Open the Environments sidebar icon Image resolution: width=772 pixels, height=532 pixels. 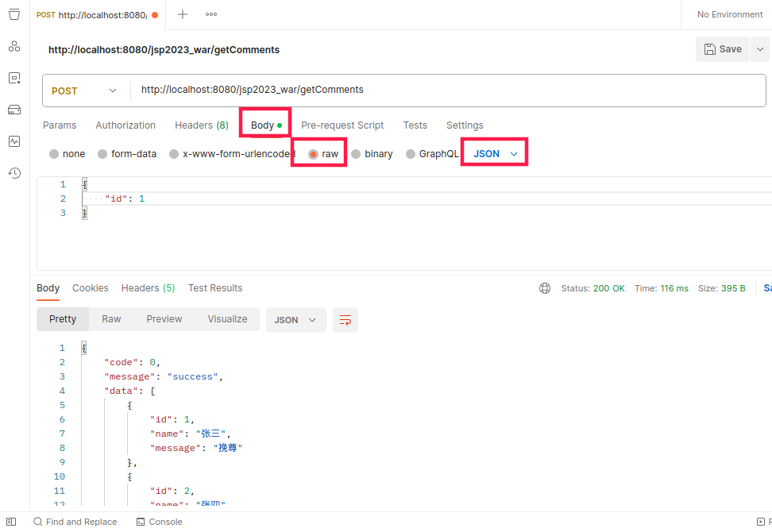[x=14, y=78]
